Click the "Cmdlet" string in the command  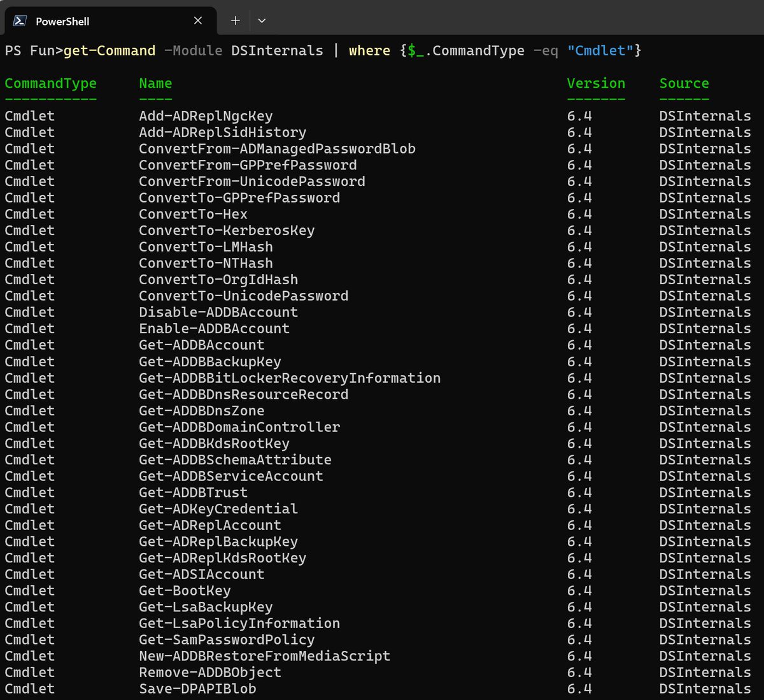pyautogui.click(x=600, y=50)
